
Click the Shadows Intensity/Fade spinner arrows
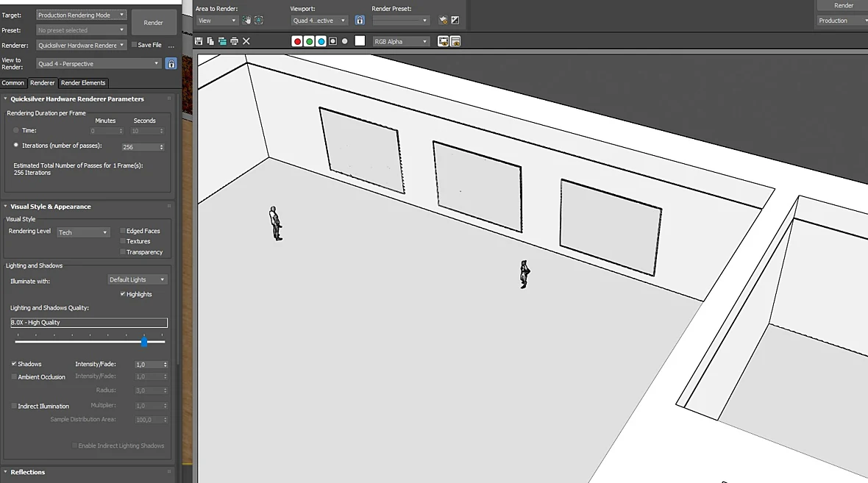[x=165, y=365]
